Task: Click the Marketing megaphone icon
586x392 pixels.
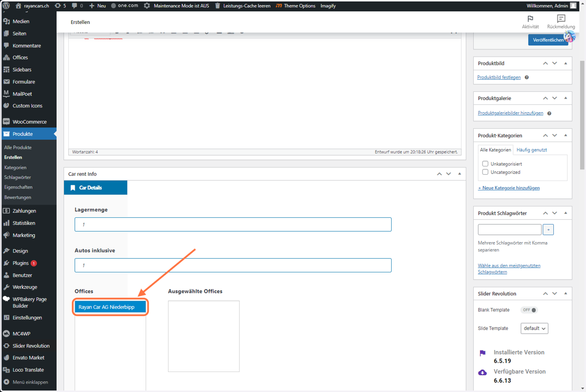Action: pyautogui.click(x=6, y=235)
